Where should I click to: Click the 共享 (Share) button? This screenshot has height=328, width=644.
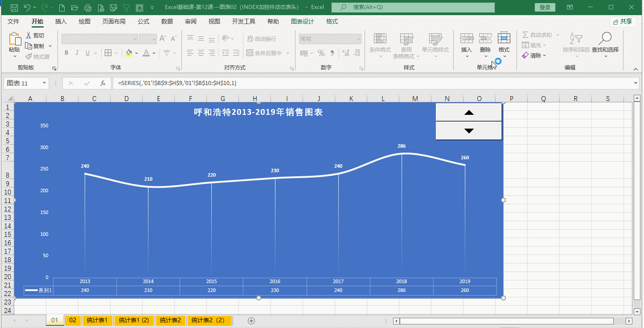click(623, 21)
